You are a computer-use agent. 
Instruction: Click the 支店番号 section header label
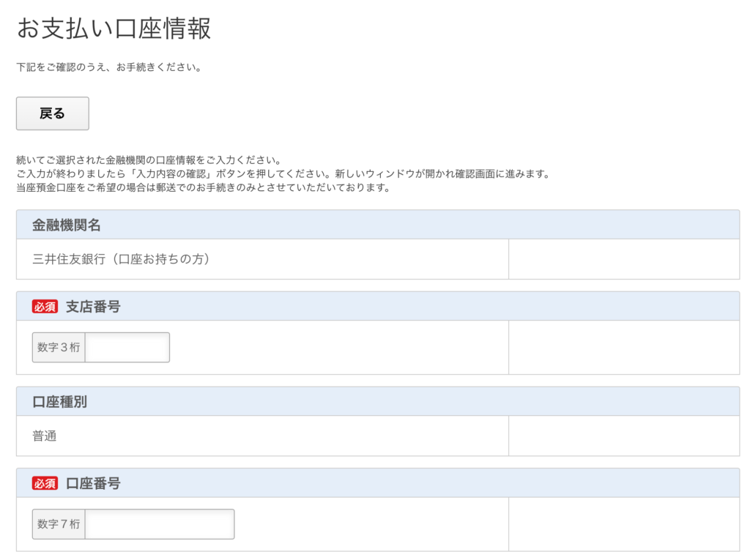pos(93,307)
